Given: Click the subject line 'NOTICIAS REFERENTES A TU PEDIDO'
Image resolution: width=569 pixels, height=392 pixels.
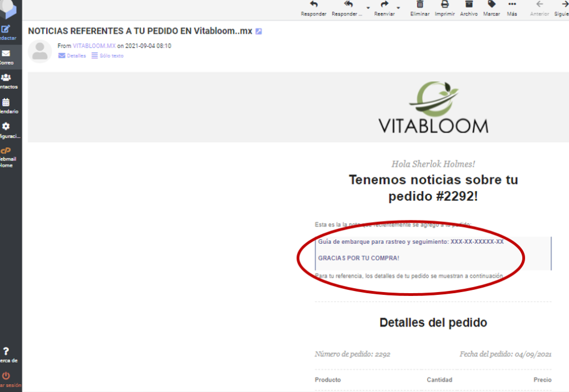Looking at the screenshot, I should click(140, 31).
